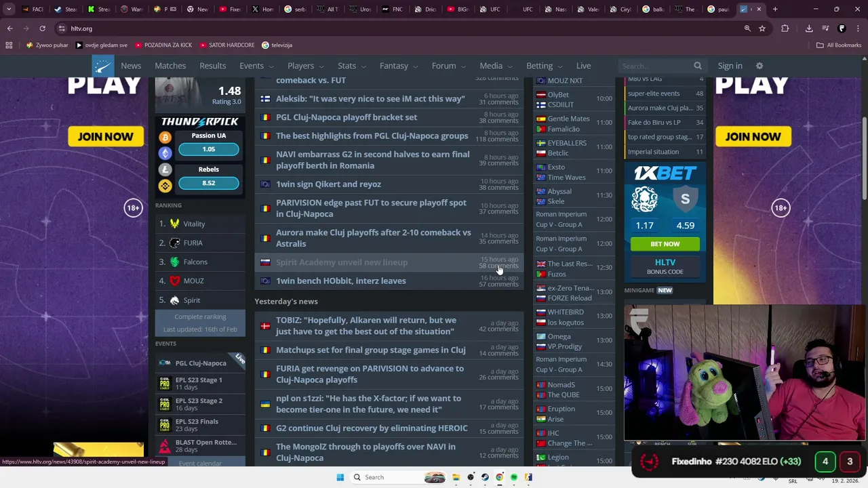
Task: Click the Event calendar link
Action: [200, 464]
